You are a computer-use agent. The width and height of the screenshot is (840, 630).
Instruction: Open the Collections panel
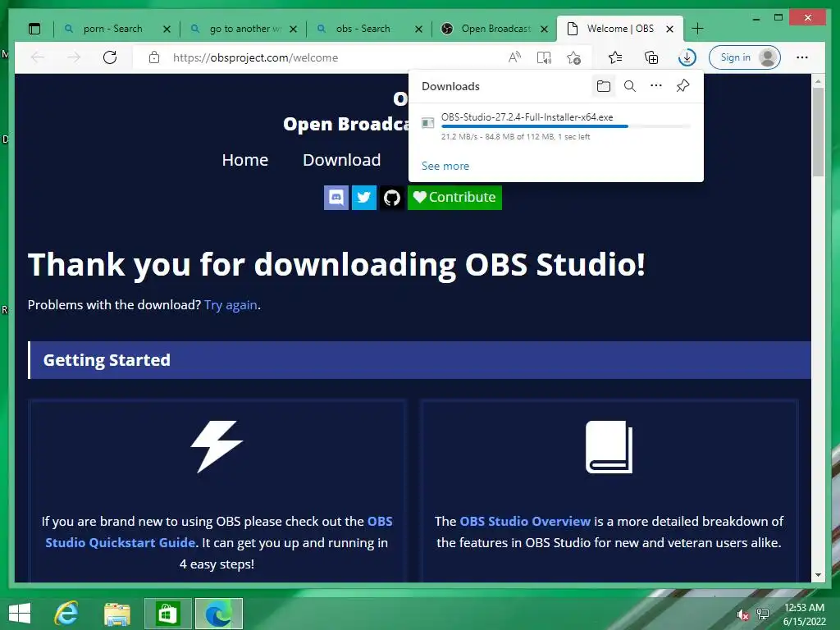tap(651, 57)
